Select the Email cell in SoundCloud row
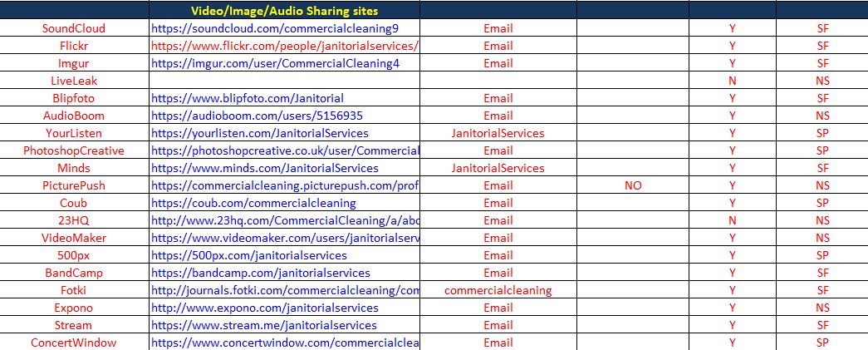 coord(498,28)
